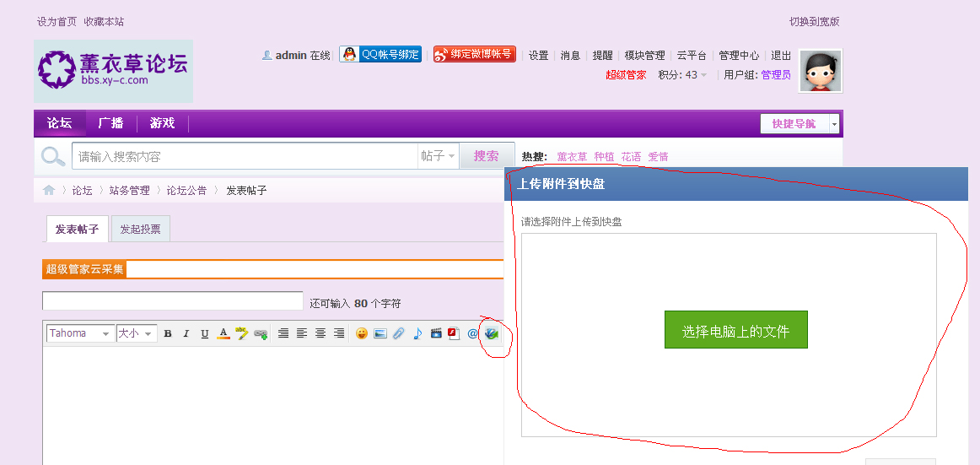Click the magnifier search icon

click(54, 156)
